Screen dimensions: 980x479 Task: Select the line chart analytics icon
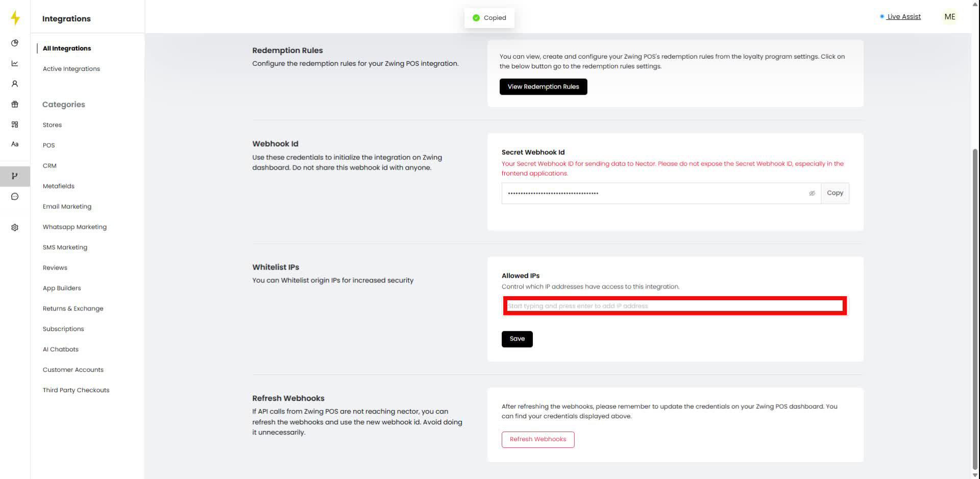point(15,63)
